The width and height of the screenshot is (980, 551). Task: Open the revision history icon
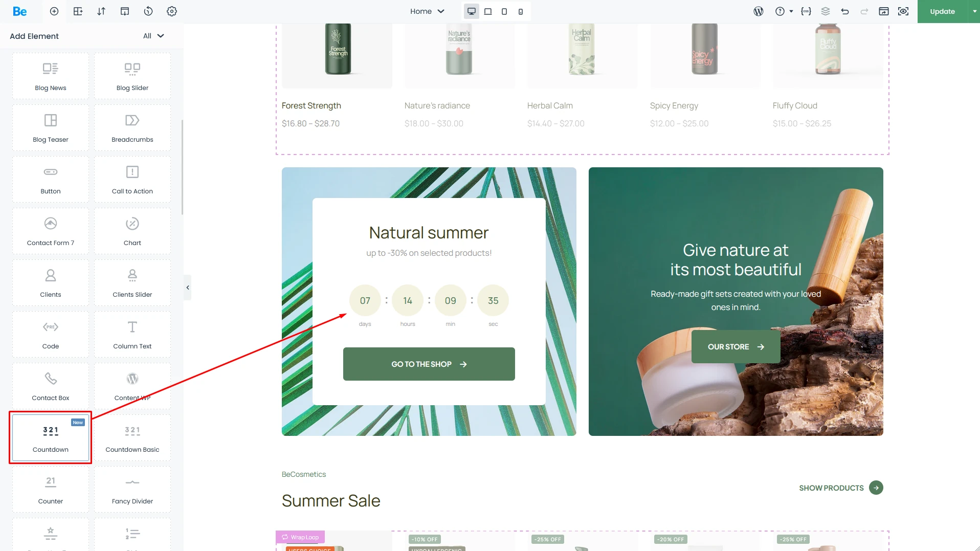pos(148,11)
